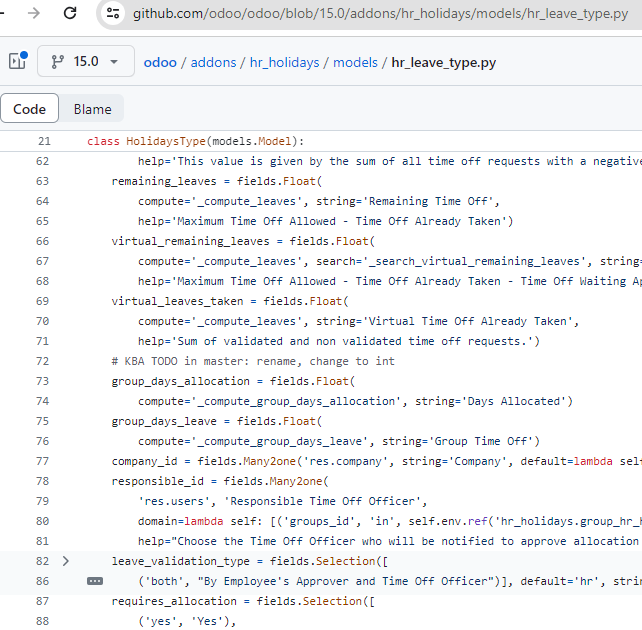This screenshot has height=630, width=642.
Task: Reload the page with refresh icon
Action: (70, 13)
